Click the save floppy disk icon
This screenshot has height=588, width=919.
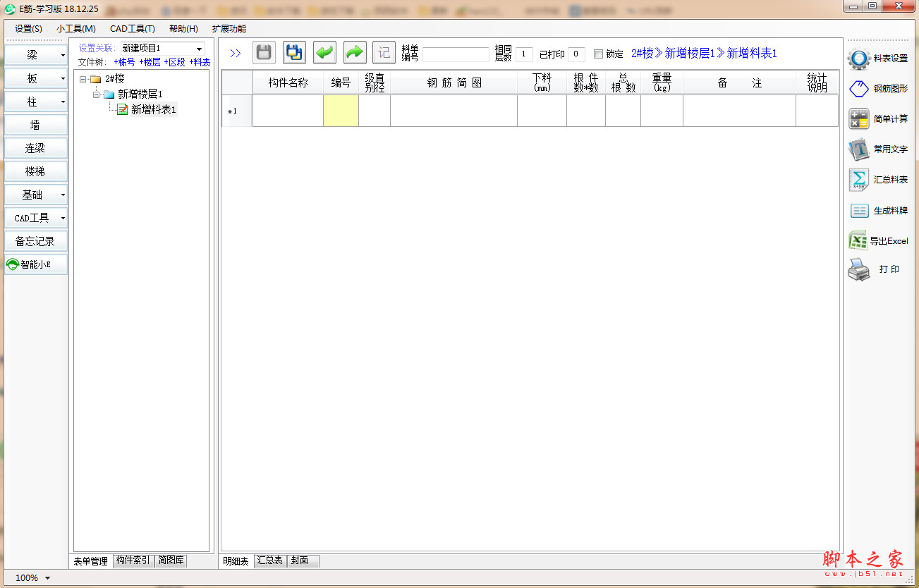(264, 53)
